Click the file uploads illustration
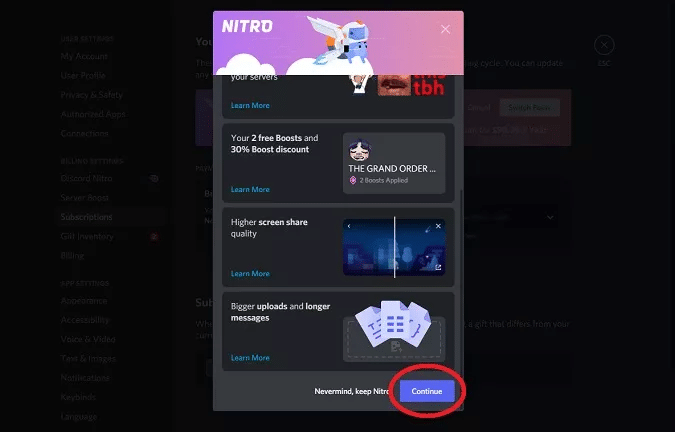This screenshot has height=432, width=675. click(x=394, y=331)
